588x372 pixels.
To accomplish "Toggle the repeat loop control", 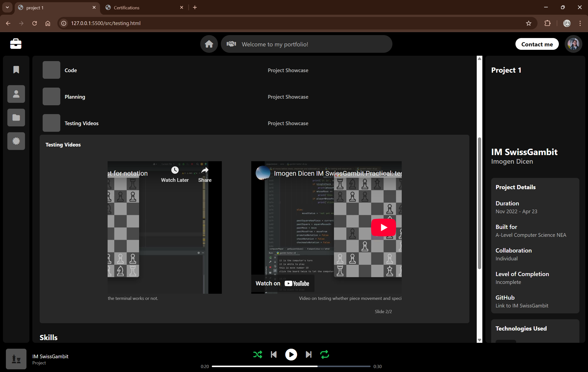I will tap(325, 355).
